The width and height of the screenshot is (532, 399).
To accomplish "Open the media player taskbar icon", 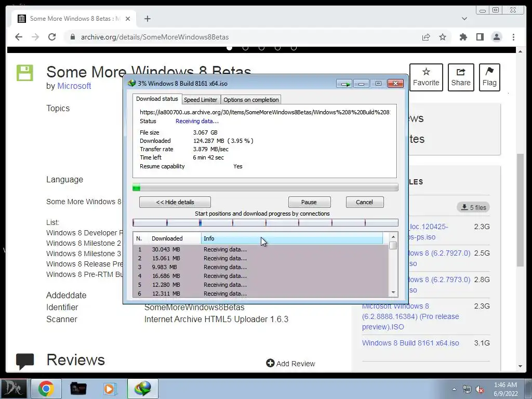I will 109,389.
